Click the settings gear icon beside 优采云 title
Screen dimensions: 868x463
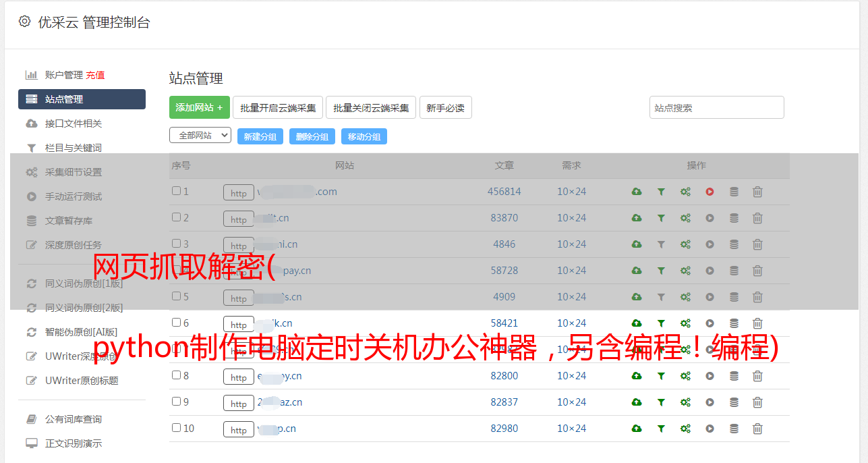click(x=25, y=22)
